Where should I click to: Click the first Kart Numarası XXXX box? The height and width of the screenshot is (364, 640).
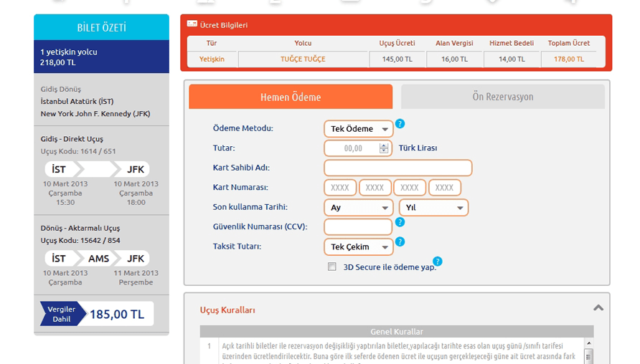pos(340,188)
